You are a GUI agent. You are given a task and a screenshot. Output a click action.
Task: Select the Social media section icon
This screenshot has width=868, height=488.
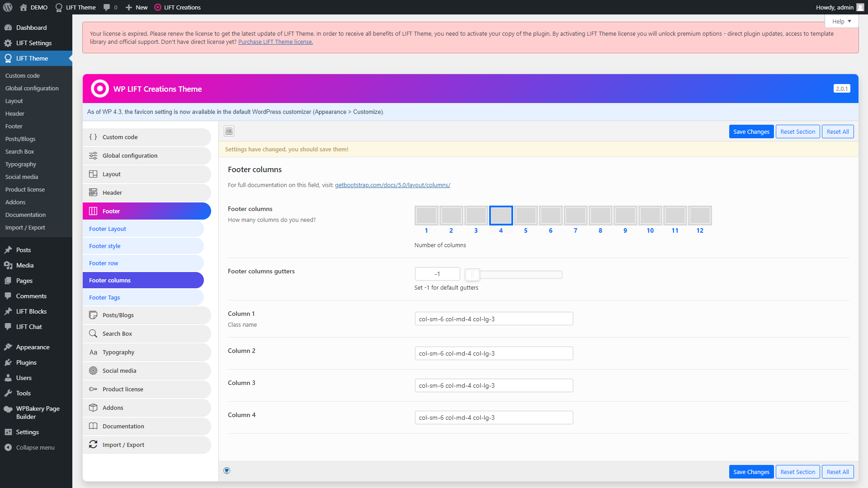coord(93,371)
